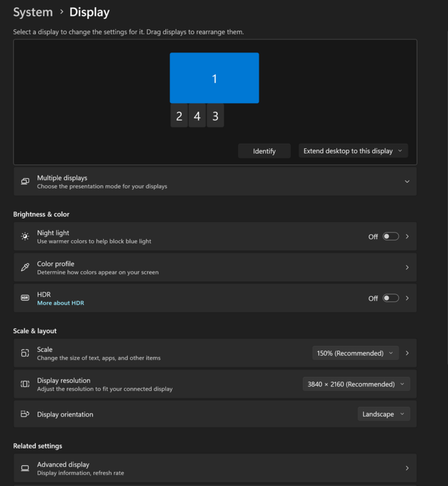Screen dimensions: 448x486
Task: Open the Extend desktop to this display dropdown
Action: [353, 151]
